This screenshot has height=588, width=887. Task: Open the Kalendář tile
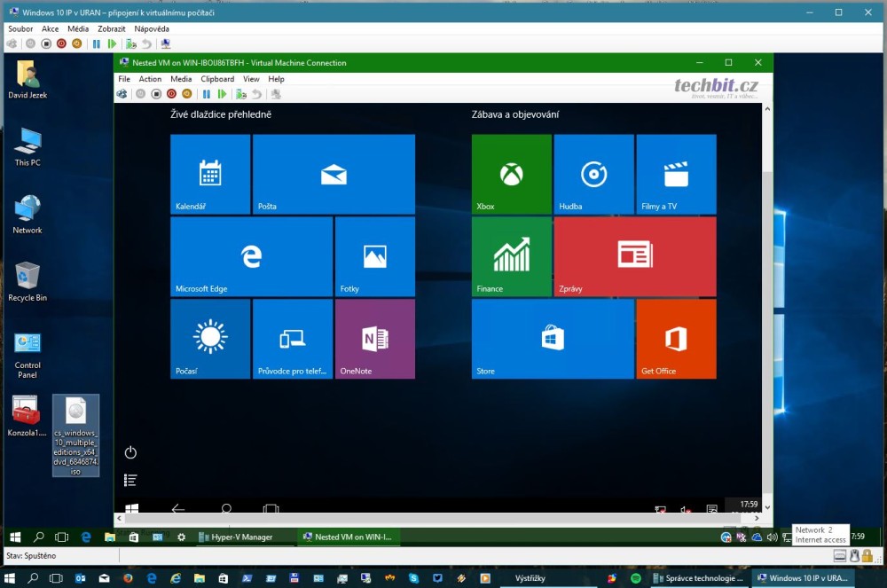point(209,174)
